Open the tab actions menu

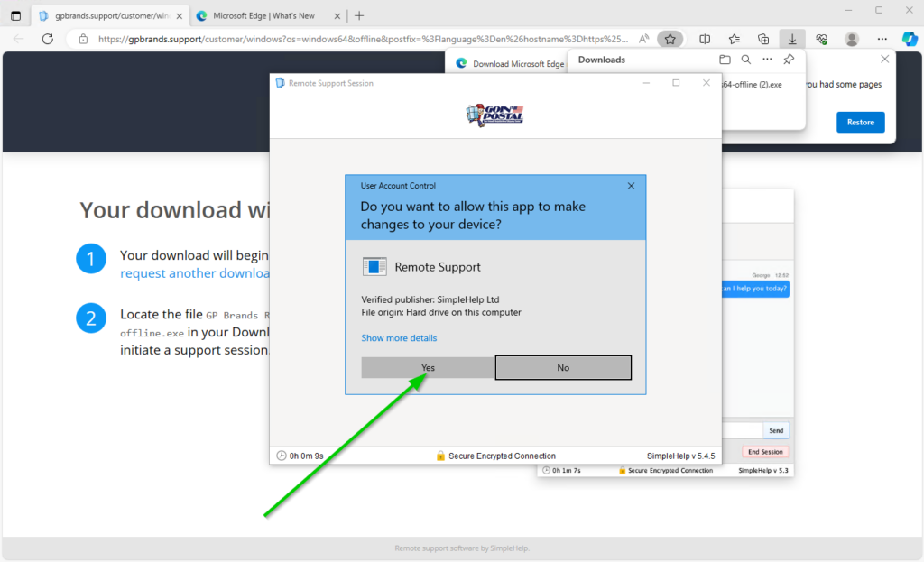click(15, 15)
